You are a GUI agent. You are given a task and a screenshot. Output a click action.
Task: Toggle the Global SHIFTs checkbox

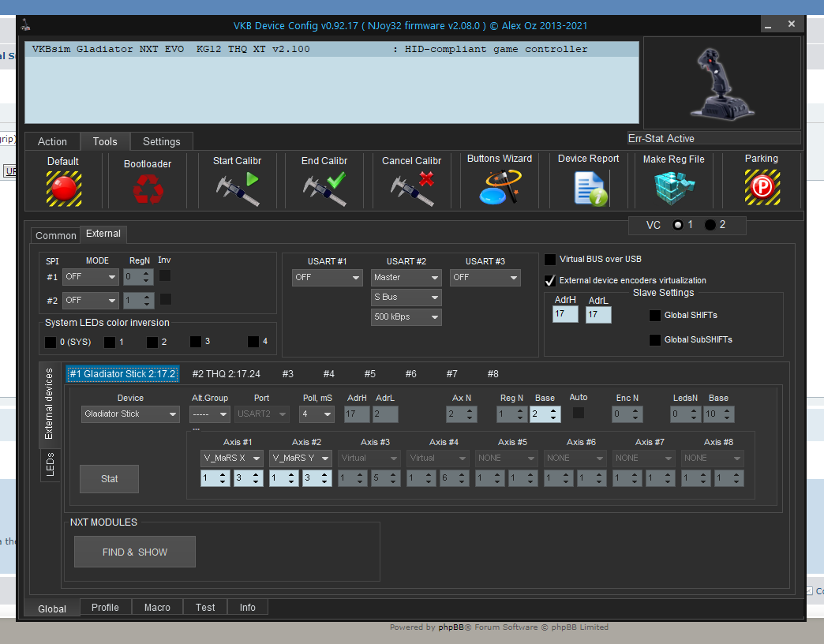tap(654, 316)
